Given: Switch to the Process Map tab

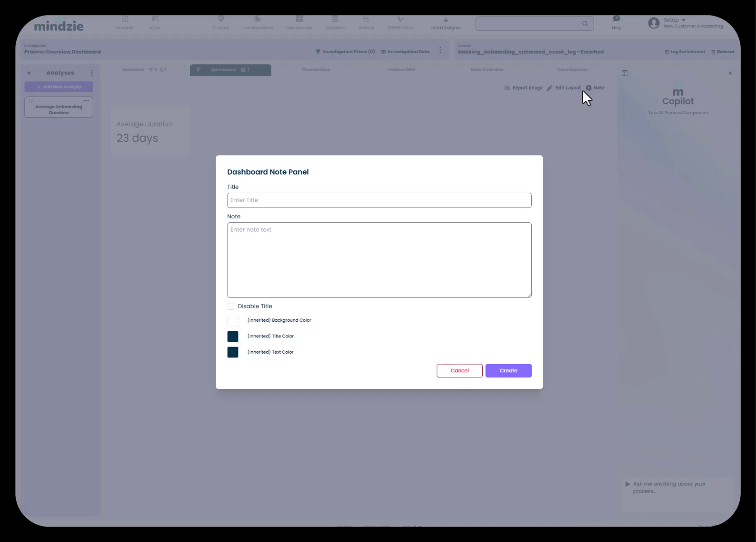Looking at the screenshot, I should 316,70.
